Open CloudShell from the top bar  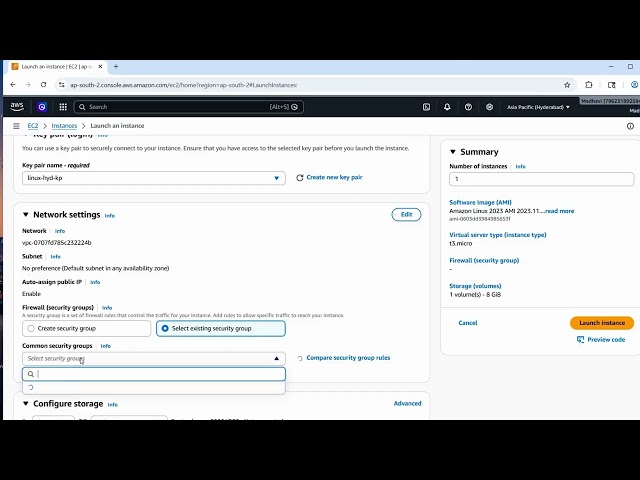pos(426,107)
